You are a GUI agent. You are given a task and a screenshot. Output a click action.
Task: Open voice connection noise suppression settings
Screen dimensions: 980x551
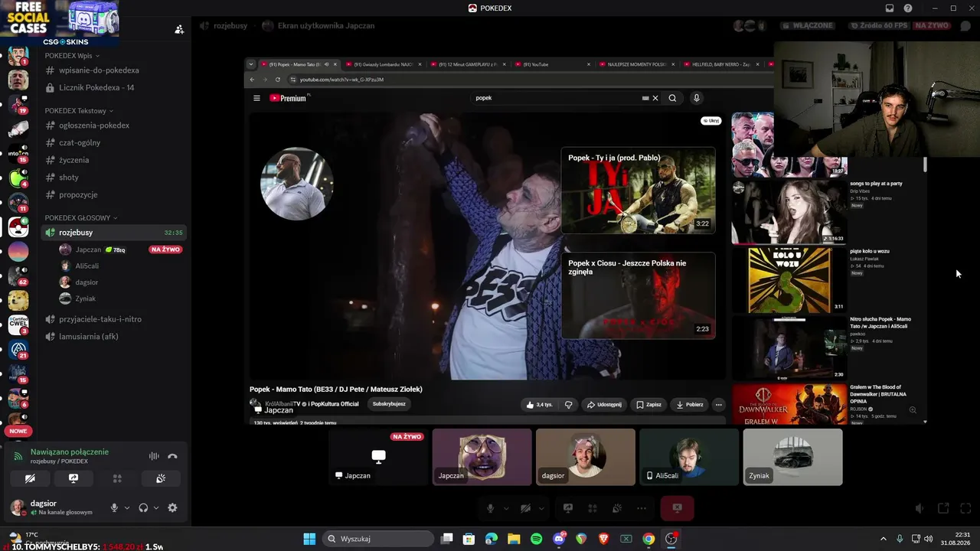click(154, 456)
